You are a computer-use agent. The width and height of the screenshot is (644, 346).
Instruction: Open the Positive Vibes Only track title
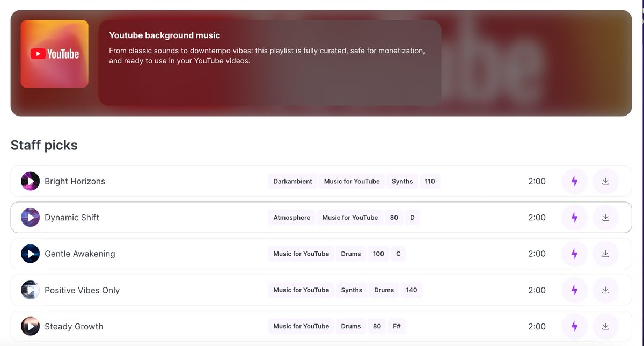click(82, 290)
